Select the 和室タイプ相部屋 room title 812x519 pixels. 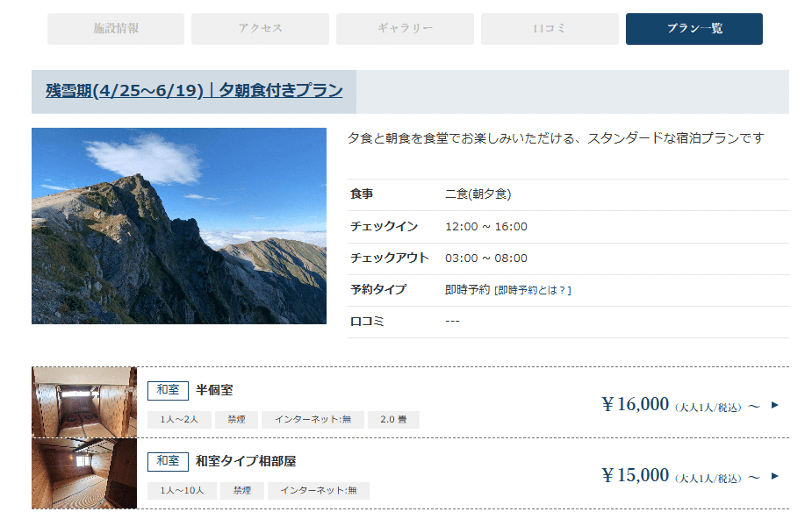[245, 461]
